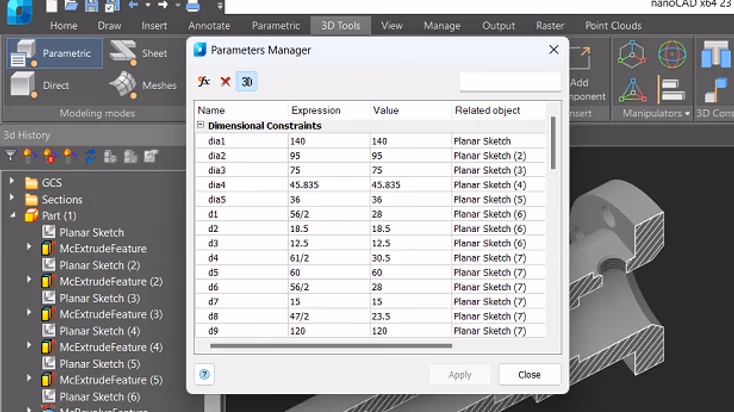Select the 3D Tools ribbon tab

340,26
